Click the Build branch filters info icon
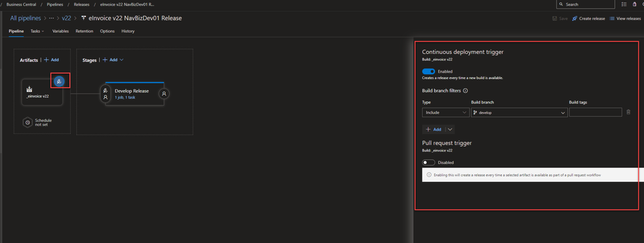Screen dimensions: 644x243 click(x=465, y=91)
